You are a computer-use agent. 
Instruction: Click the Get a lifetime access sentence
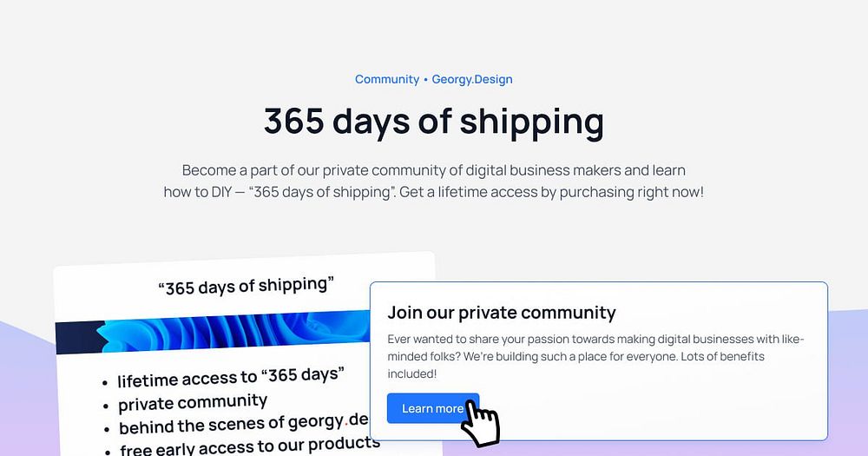coord(551,192)
